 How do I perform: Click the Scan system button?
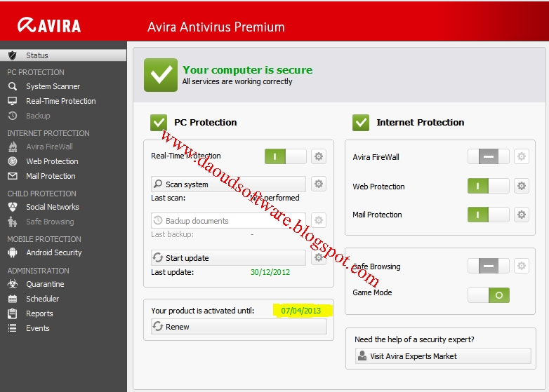tap(228, 184)
